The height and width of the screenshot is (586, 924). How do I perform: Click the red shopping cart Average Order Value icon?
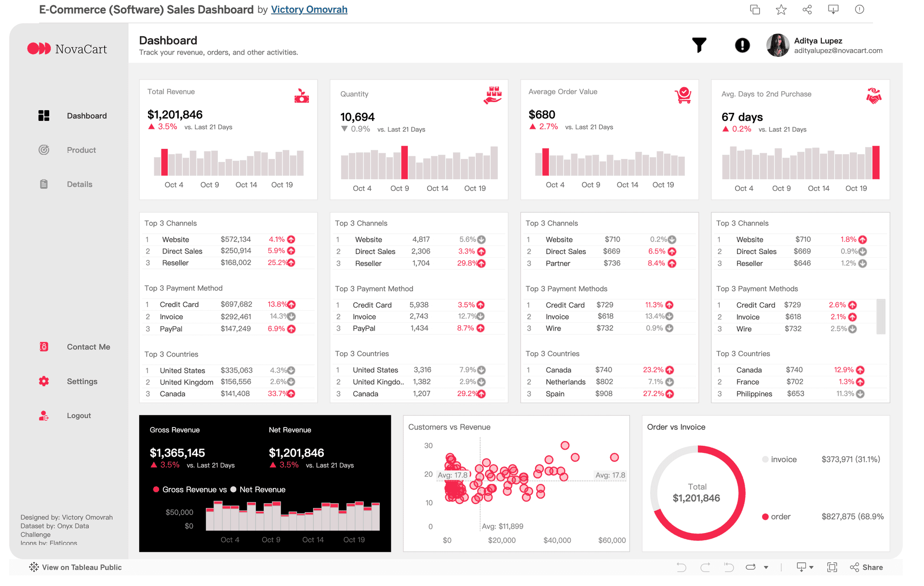[x=683, y=95]
